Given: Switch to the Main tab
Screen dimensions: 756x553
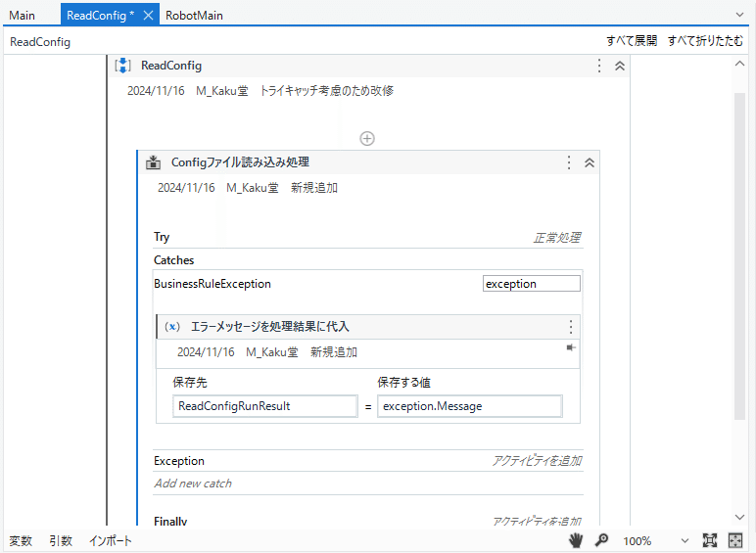Looking at the screenshot, I should [x=23, y=16].
